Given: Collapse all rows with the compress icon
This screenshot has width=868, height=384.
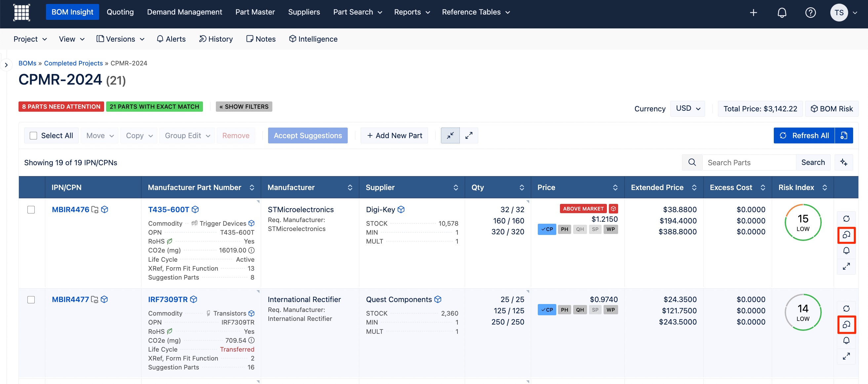Looking at the screenshot, I should click(450, 135).
